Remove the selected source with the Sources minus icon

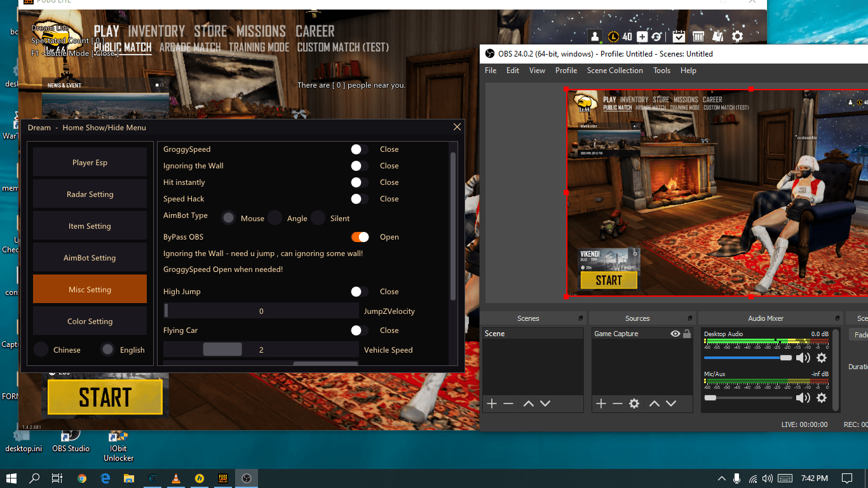(x=617, y=403)
